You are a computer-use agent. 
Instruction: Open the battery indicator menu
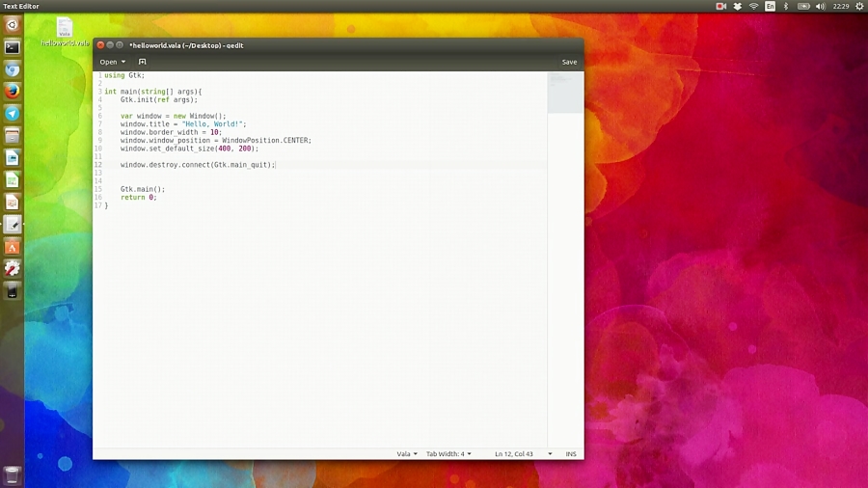[x=803, y=6]
